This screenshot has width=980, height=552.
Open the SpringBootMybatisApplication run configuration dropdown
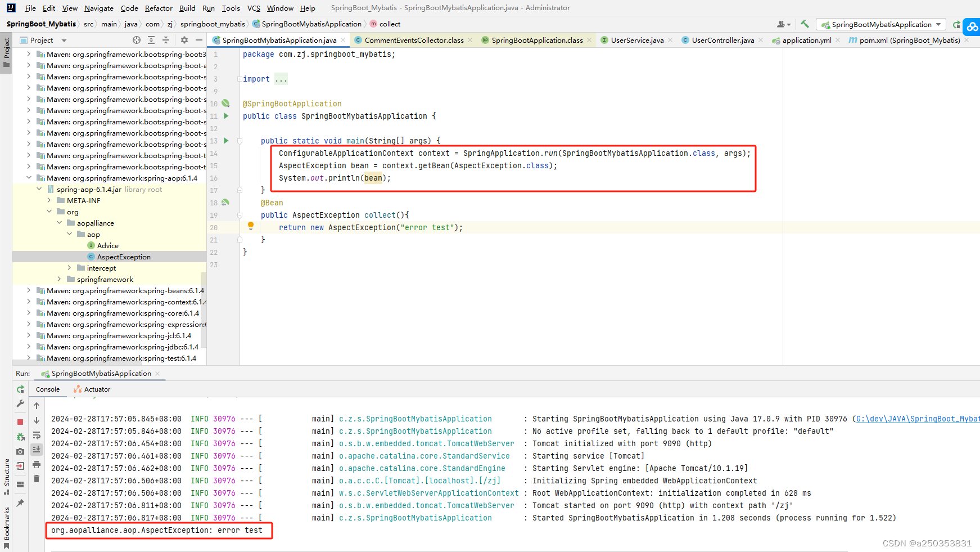(881, 24)
